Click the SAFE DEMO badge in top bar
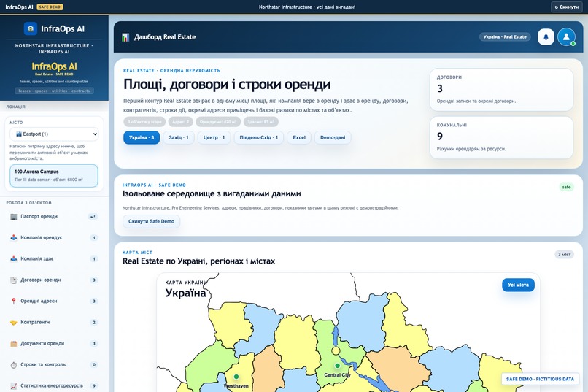This screenshot has width=588, height=392. [x=50, y=7]
